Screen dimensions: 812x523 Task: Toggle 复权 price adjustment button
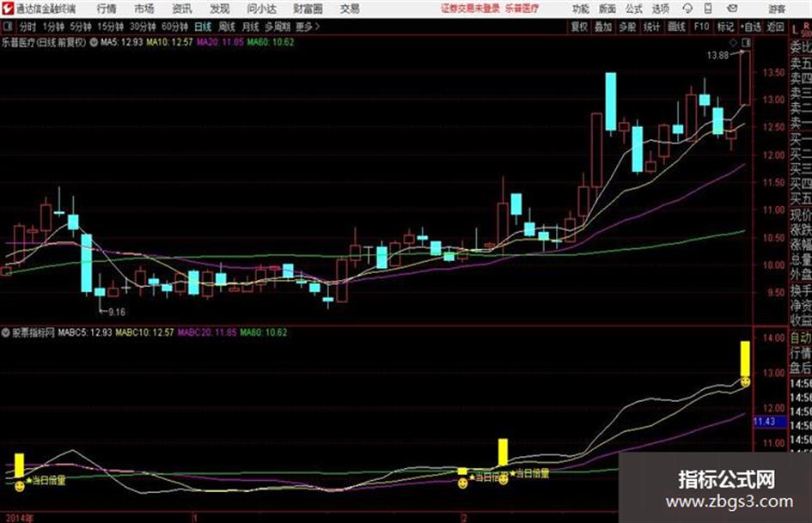coord(579,27)
